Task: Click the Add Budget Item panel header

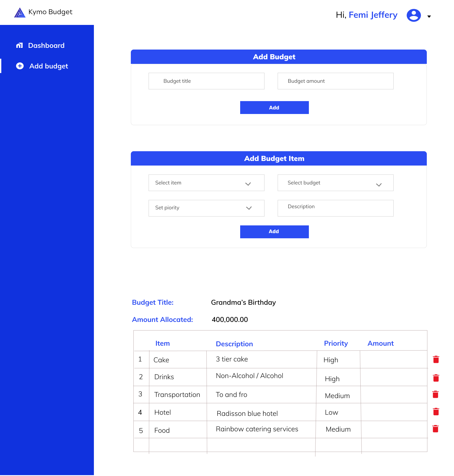Action: 279,158
